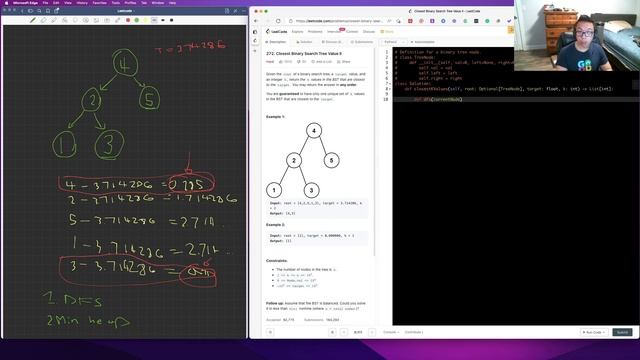Image resolution: width=640 pixels, height=360 pixels.
Task: Open Store in LeetCode navigation
Action: point(387,31)
